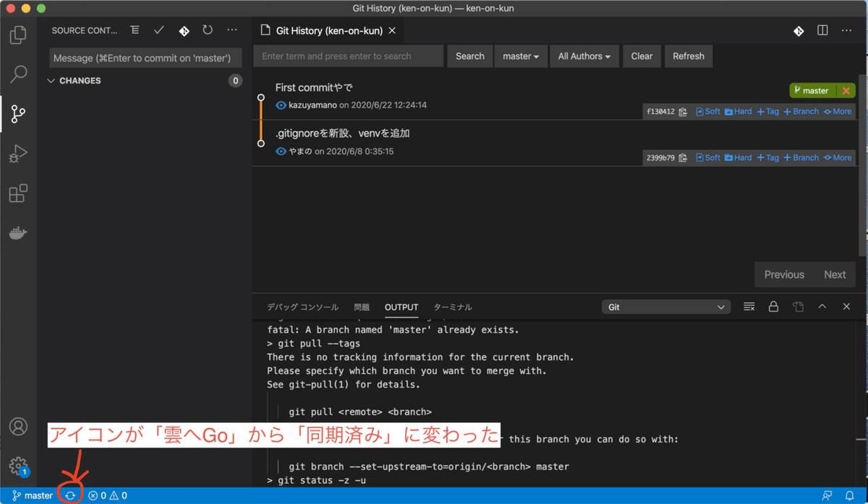Toggle output scroll lock
Viewport: 868px width, 504px height.
pos(773,307)
